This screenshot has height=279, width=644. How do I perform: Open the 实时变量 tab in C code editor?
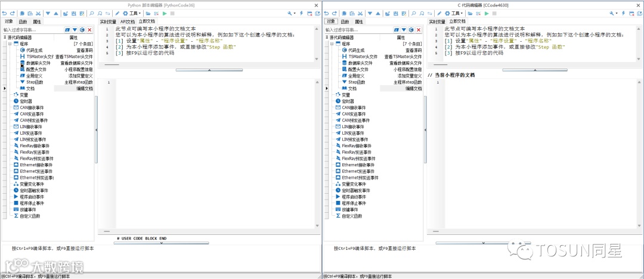[x=437, y=22]
